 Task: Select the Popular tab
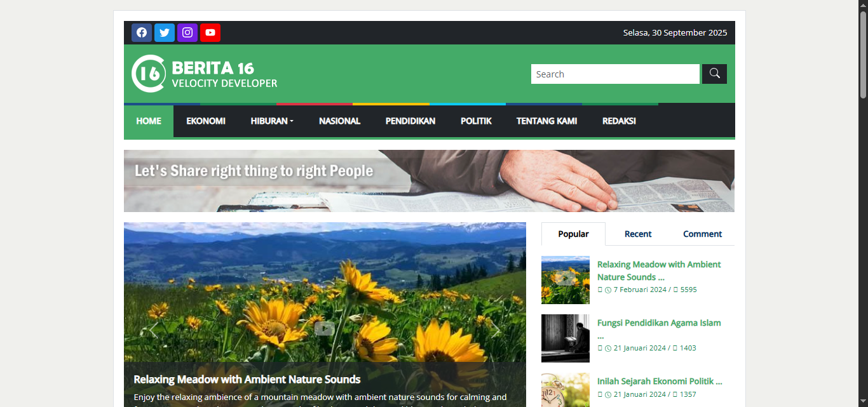pyautogui.click(x=573, y=234)
